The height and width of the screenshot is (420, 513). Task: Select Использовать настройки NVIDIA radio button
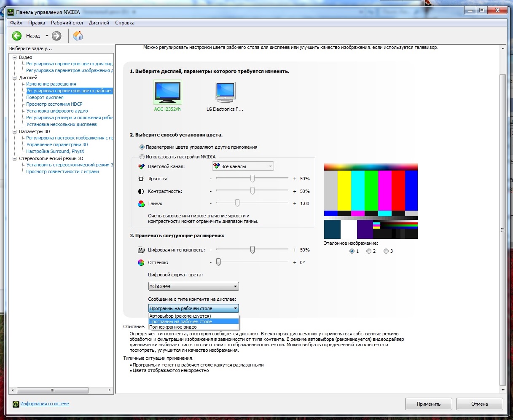tap(142, 157)
